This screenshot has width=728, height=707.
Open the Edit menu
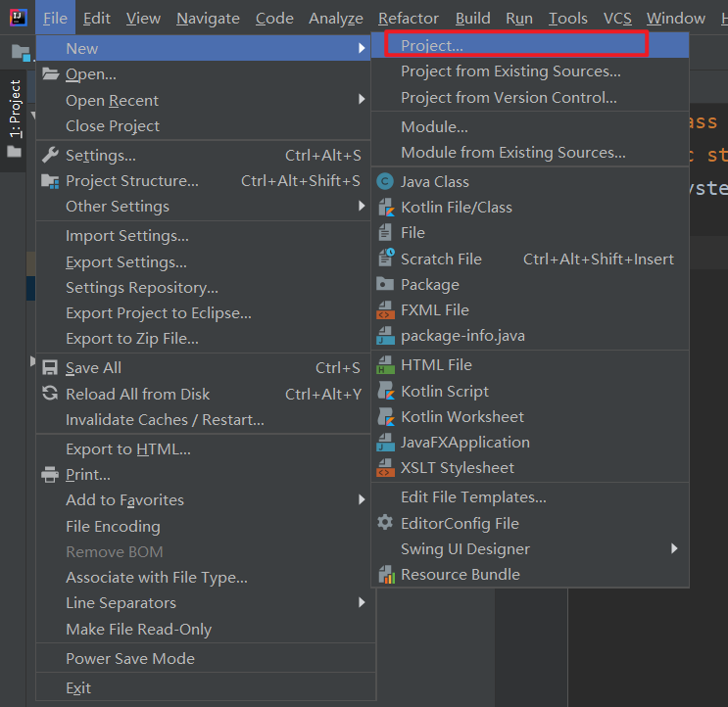pyautogui.click(x=97, y=18)
